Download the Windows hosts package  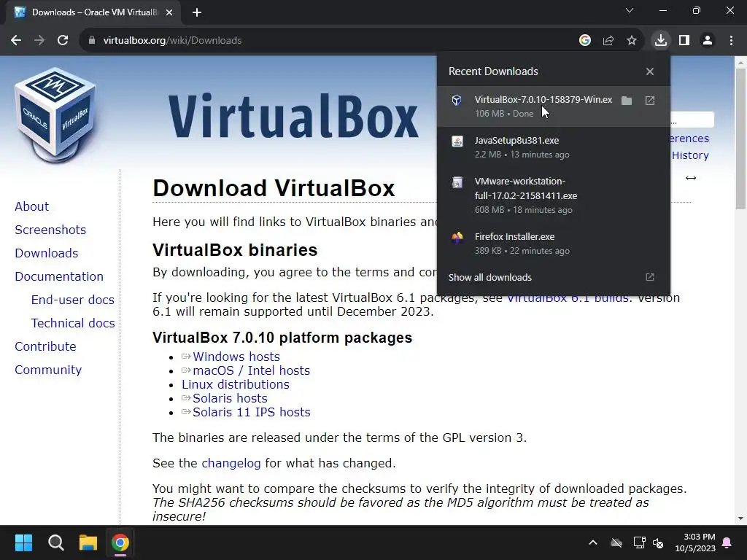pyautogui.click(x=236, y=357)
